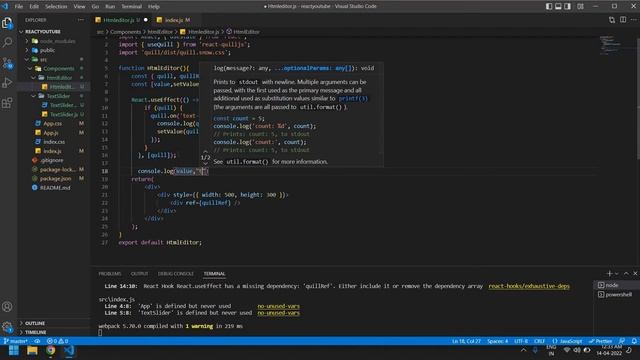Open the File menu
Screen dimensions: 640x360
coord(19,6)
